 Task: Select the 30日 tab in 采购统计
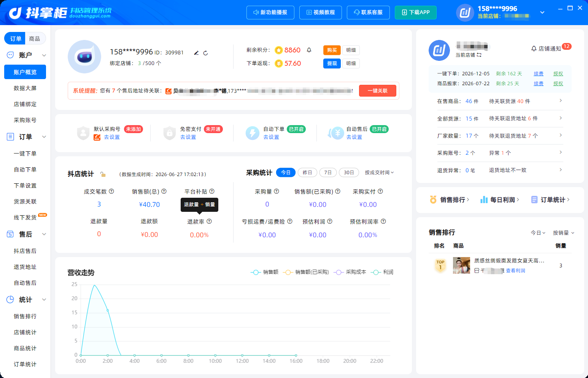point(349,173)
